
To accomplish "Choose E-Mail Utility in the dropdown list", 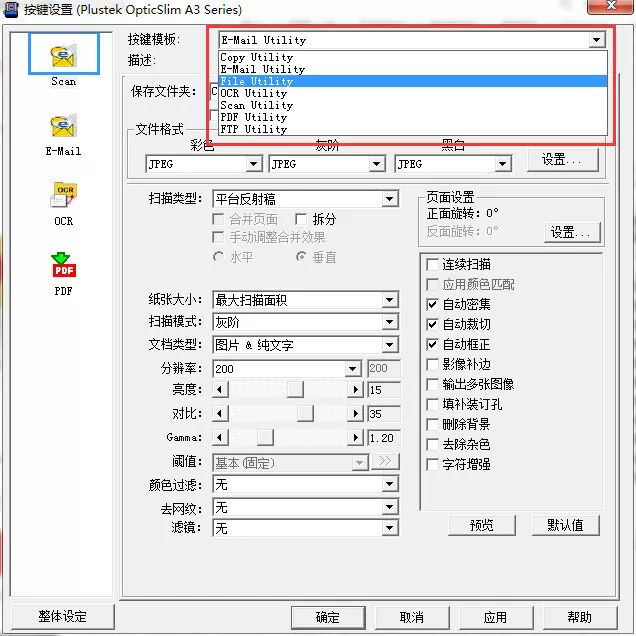I will (x=413, y=69).
